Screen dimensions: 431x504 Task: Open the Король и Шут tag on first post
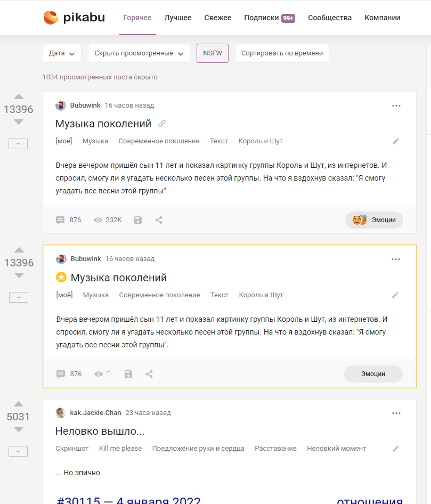point(261,141)
